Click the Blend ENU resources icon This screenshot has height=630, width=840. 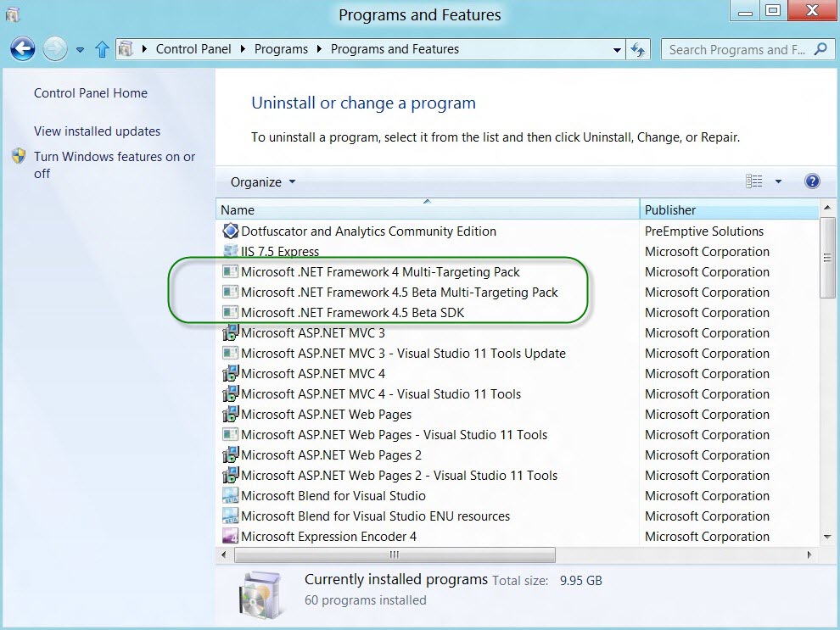tap(230, 516)
